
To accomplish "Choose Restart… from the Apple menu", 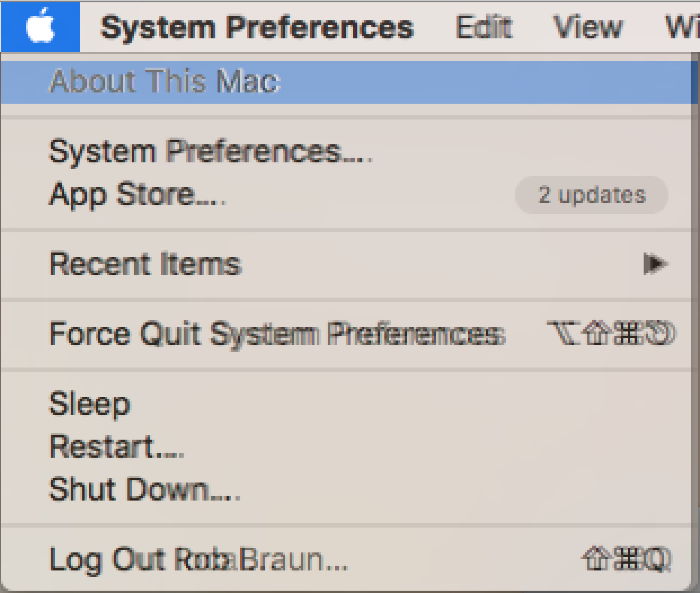I will point(116,446).
